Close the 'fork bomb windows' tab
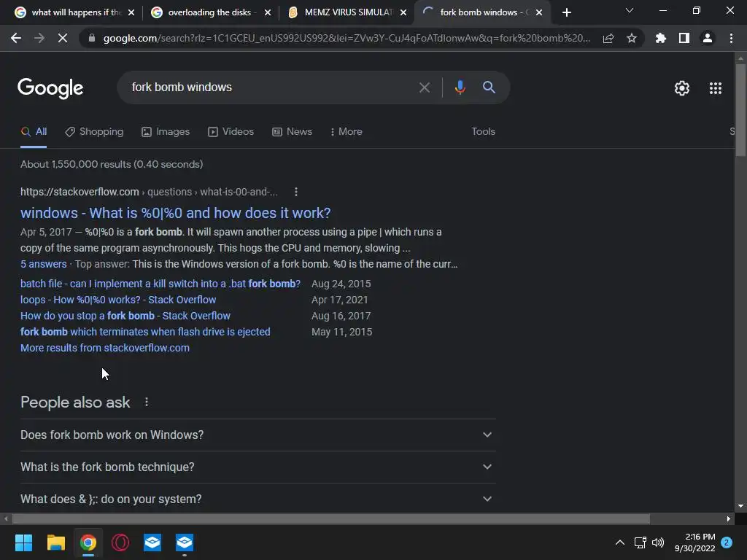The width and height of the screenshot is (747, 560). click(x=539, y=12)
